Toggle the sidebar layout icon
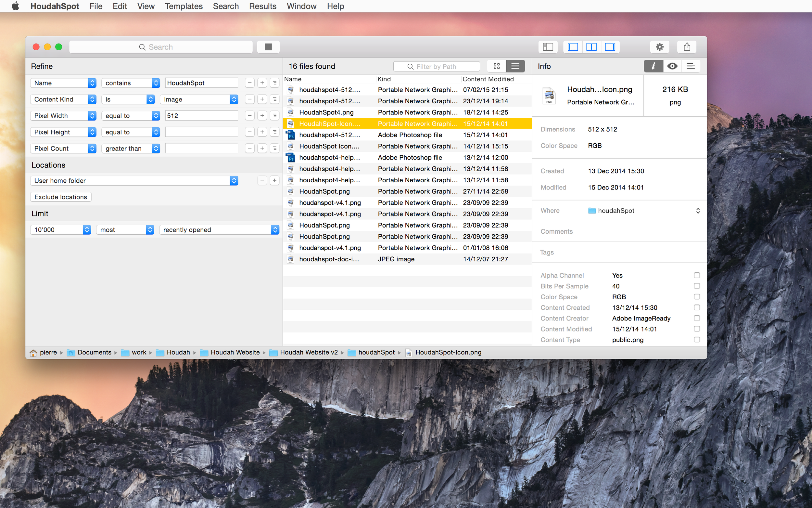 click(x=548, y=47)
